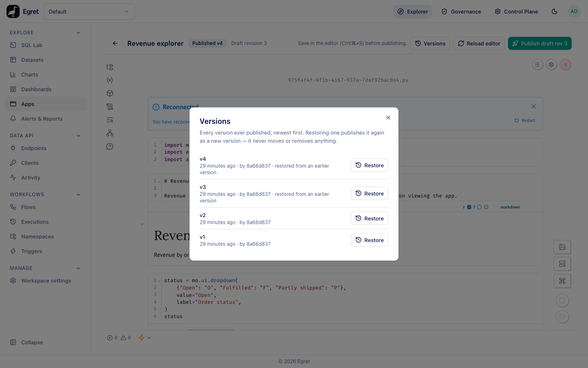Open the notebook menu hamburger icon
Viewport: 588px width, 368px height.
click(x=538, y=65)
